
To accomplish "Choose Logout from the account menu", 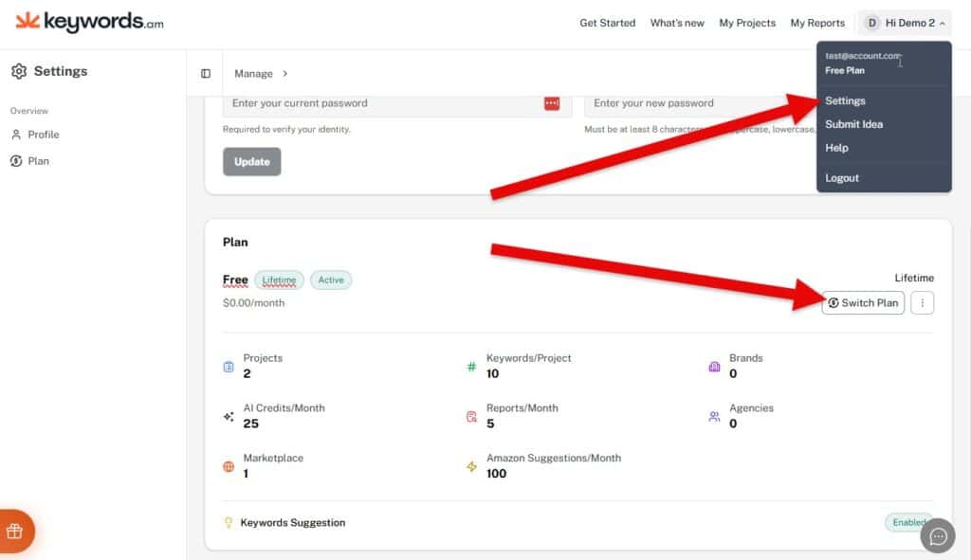I will pos(842,178).
